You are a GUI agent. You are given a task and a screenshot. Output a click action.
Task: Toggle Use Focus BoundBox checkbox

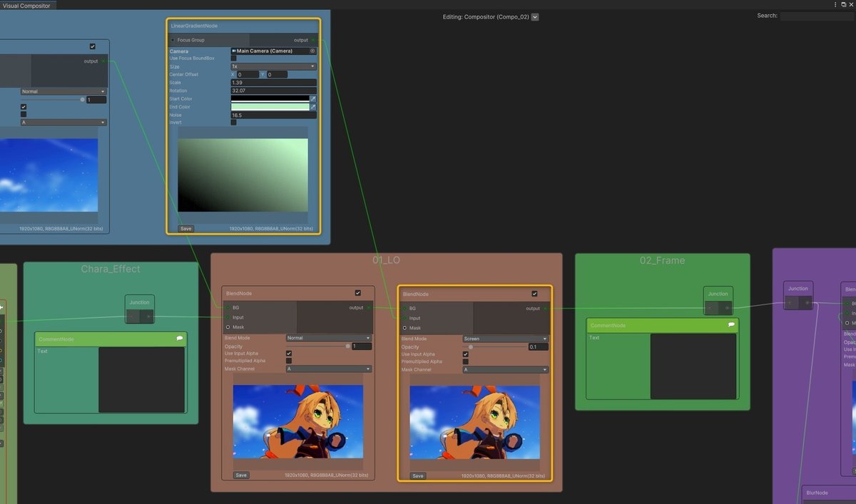click(x=234, y=58)
